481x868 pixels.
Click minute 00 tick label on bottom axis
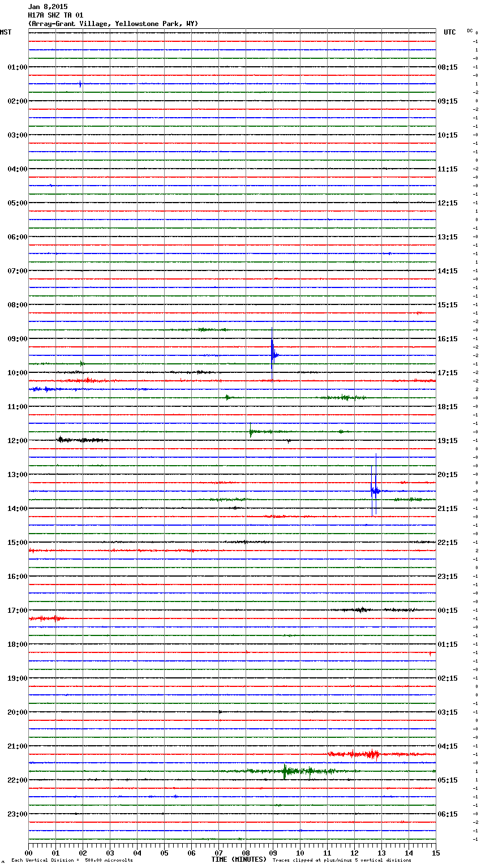point(28,853)
